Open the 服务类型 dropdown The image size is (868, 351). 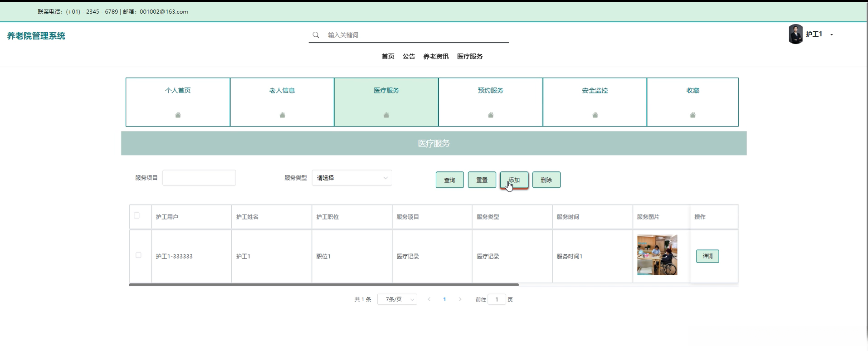click(x=352, y=178)
